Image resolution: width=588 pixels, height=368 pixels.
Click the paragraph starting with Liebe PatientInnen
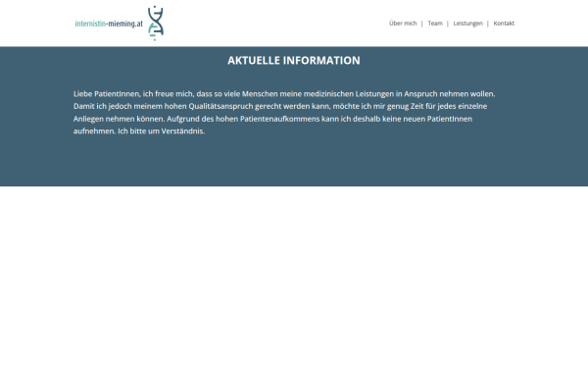[284, 112]
